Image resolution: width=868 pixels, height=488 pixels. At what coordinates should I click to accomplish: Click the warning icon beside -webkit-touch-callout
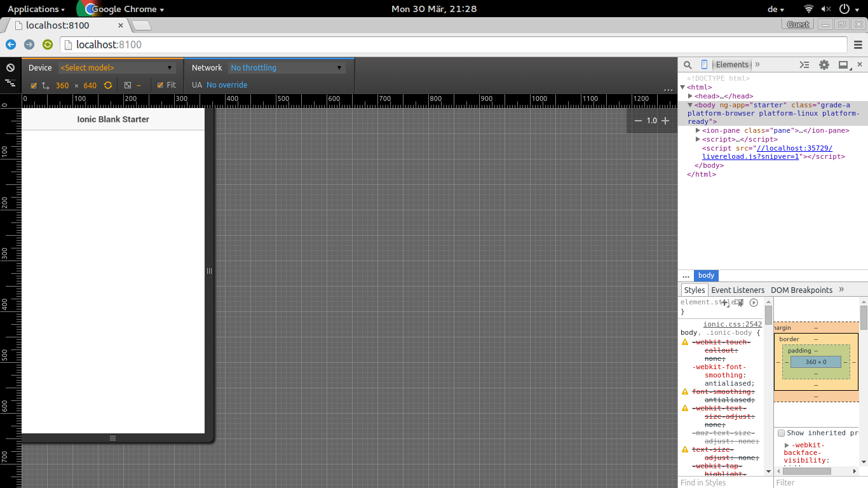[x=685, y=342]
